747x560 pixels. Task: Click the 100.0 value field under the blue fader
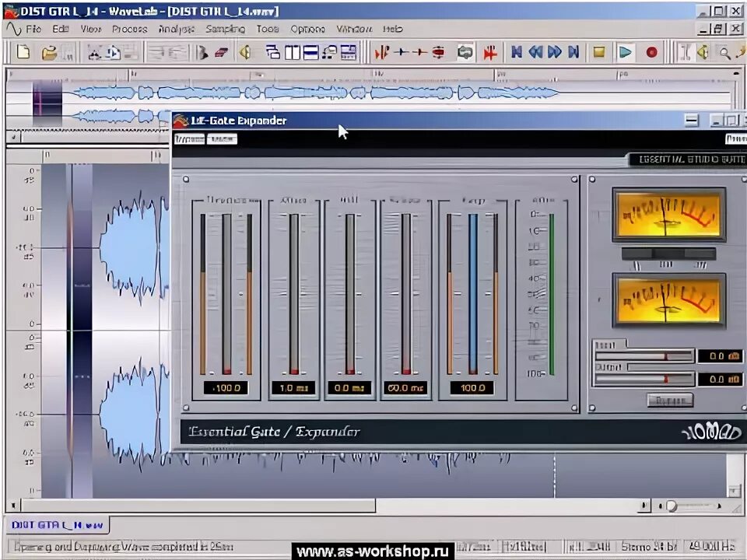click(x=472, y=387)
